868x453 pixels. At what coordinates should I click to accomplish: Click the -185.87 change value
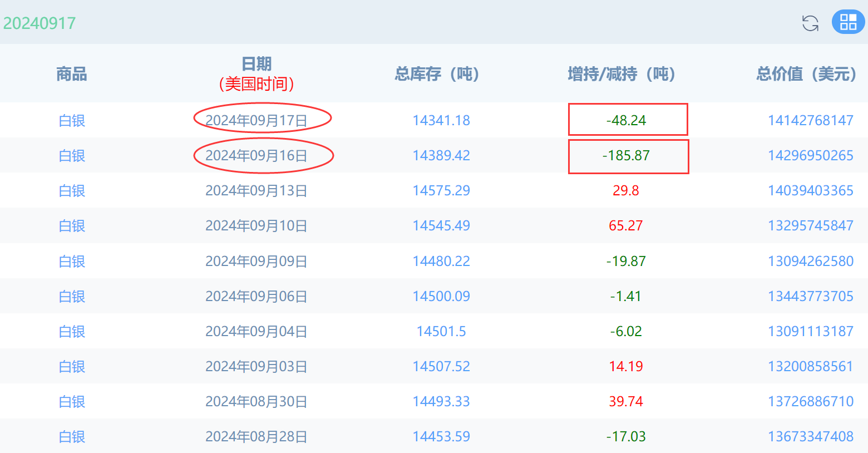[626, 156]
